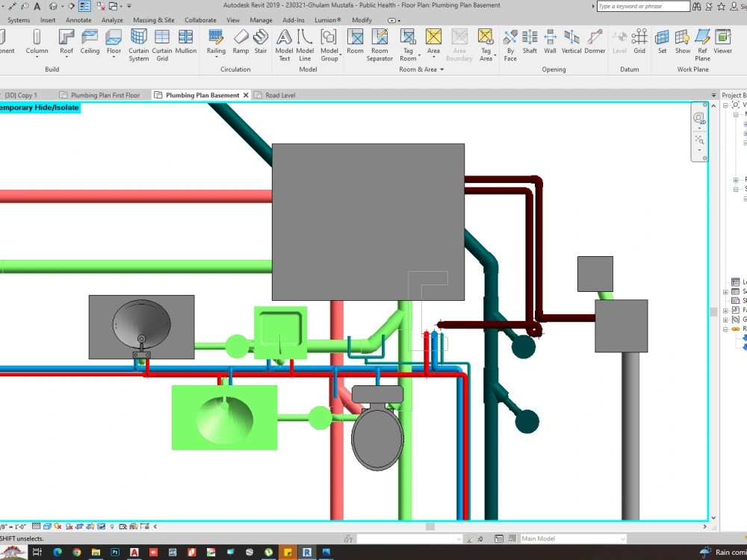Image resolution: width=747 pixels, height=560 pixels.
Task: Open the Annotate ribbon tab
Action: [x=78, y=20]
